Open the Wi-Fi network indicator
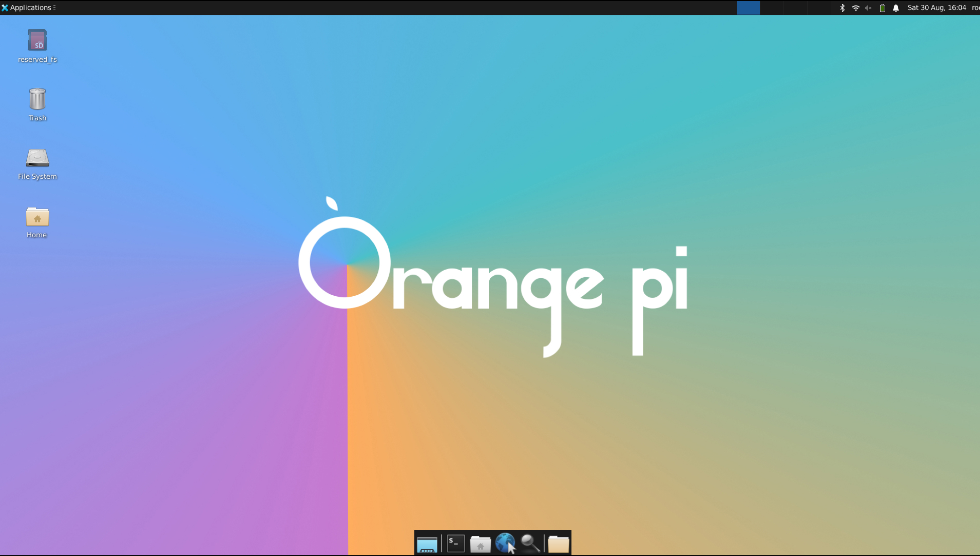The height and width of the screenshot is (556, 980). pos(855,8)
